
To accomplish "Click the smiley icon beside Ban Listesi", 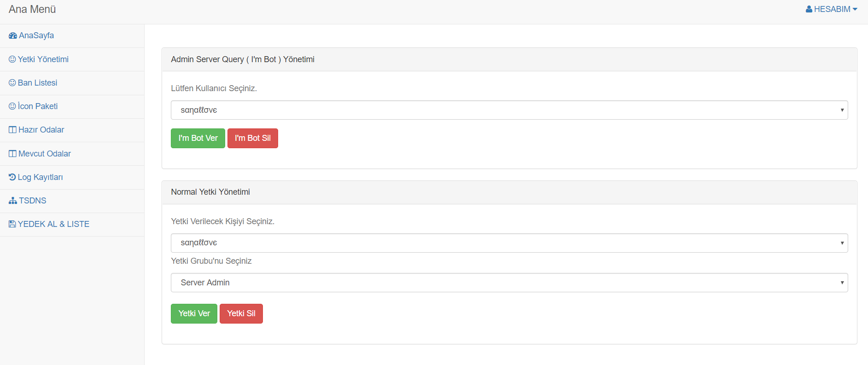I will click(x=12, y=83).
